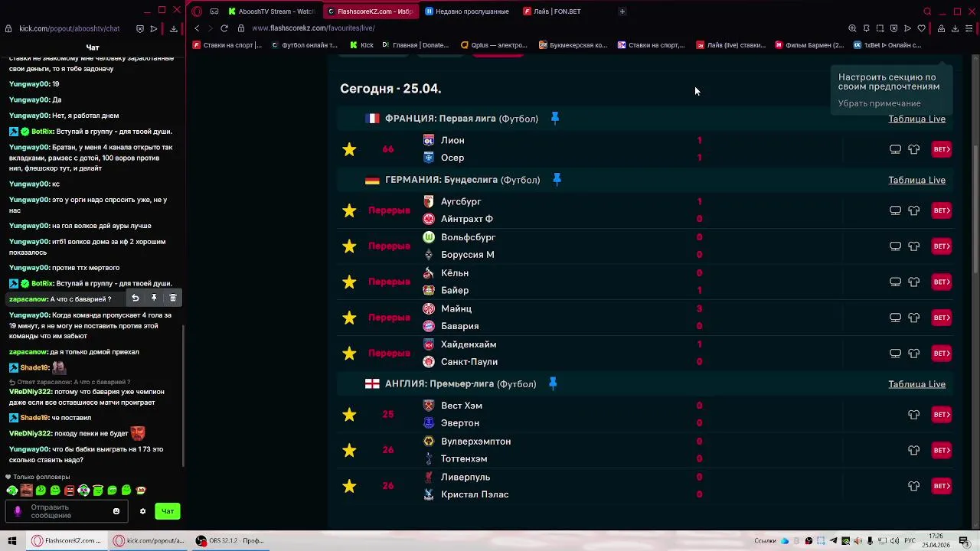
Task: Open TV broadcast icon for Лион match
Action: pyautogui.click(x=895, y=149)
